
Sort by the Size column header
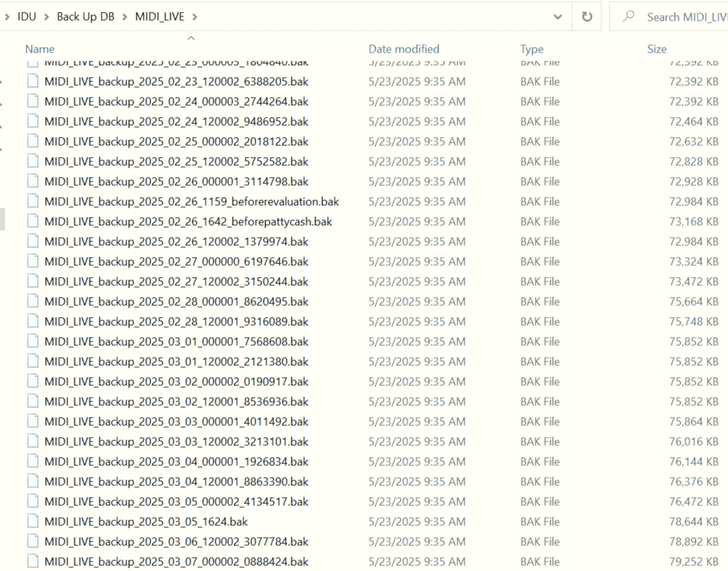coord(657,49)
